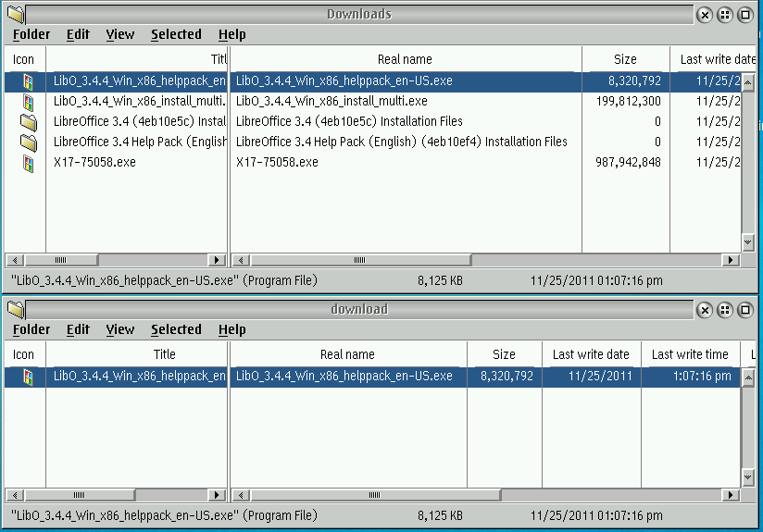
Task: Click vertical scrollbar up arrow in download window
Action: pyautogui.click(x=748, y=377)
